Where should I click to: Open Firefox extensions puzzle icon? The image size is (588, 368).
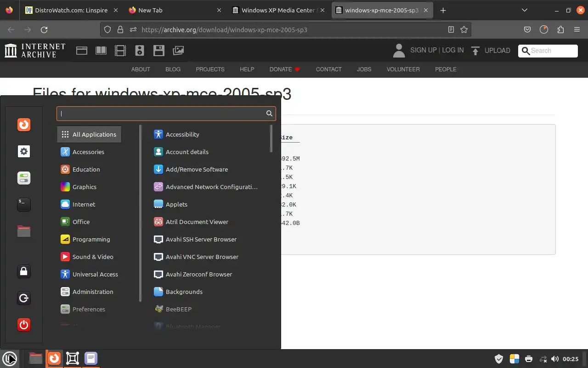(x=560, y=29)
